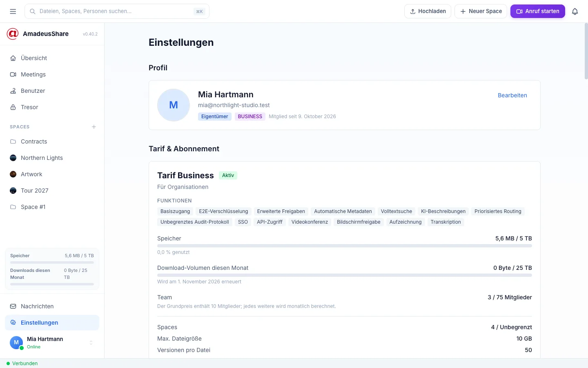Click the Hochladen upload button
The width and height of the screenshot is (588, 368).
(428, 11)
